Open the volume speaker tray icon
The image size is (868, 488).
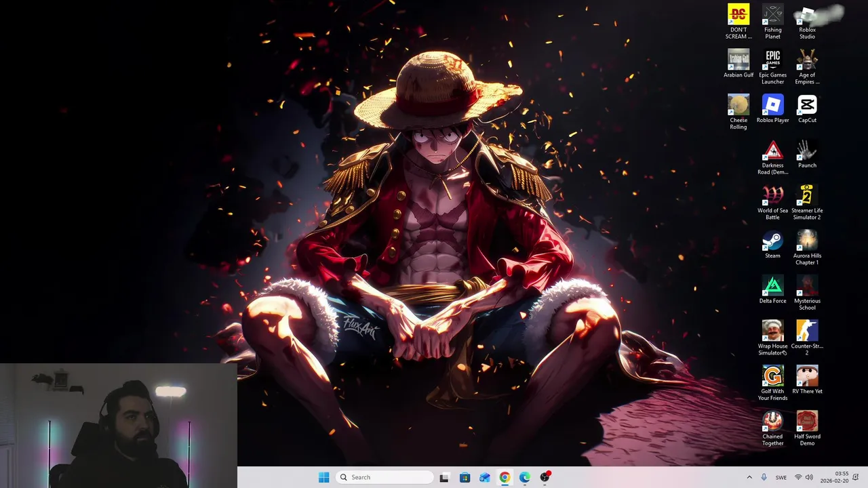[x=809, y=477]
